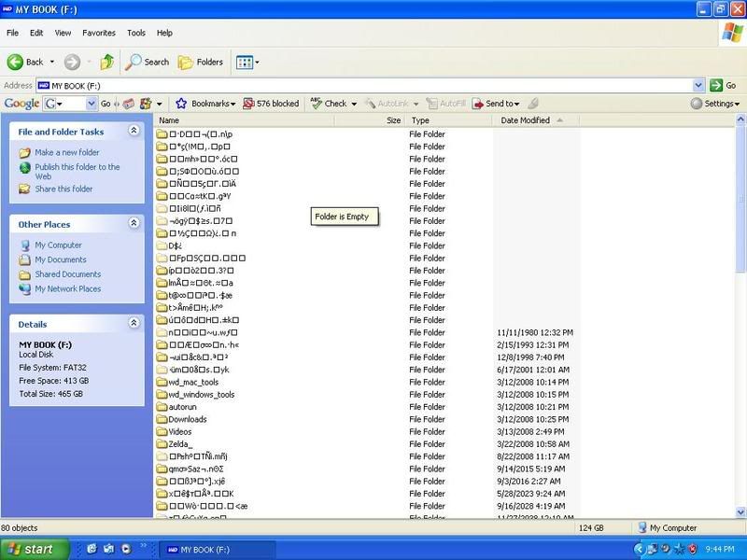The width and height of the screenshot is (747, 560).
Task: Collapse the Details panel
Action: 134,323
